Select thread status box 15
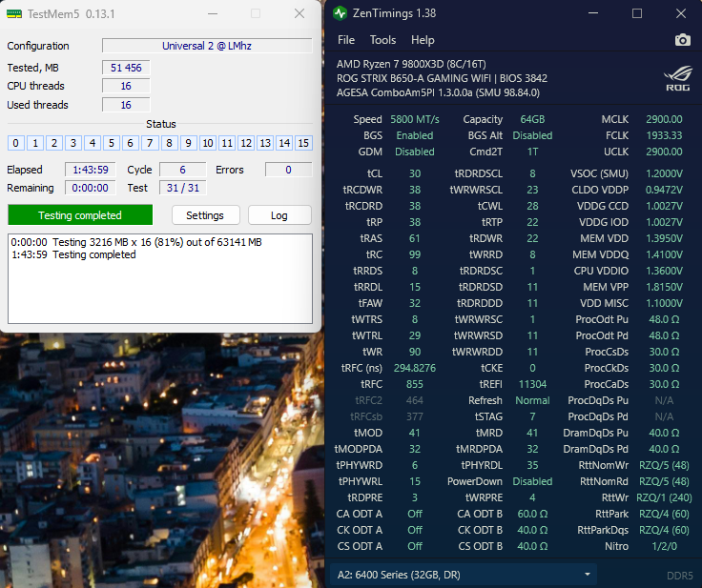The image size is (702, 588). 303,143
